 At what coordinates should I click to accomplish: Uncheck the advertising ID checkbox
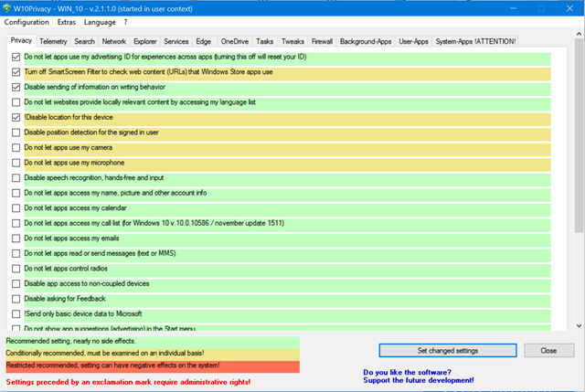tap(16, 57)
